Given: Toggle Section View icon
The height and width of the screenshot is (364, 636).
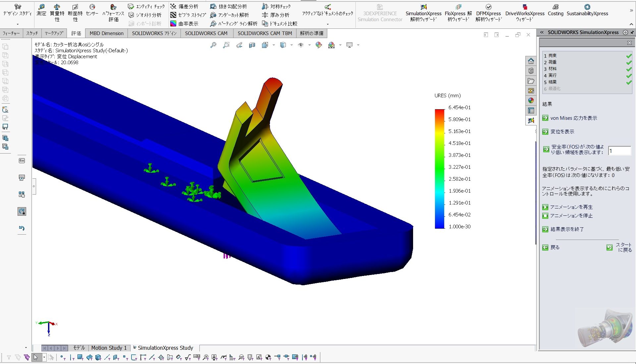Looking at the screenshot, I should [x=252, y=45].
